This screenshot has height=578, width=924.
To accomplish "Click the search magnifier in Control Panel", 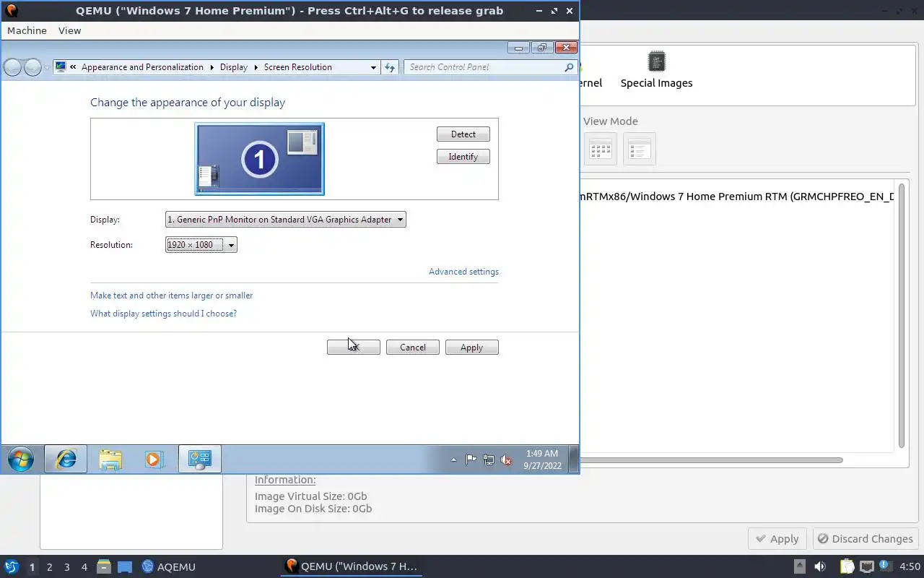I will 569,67.
